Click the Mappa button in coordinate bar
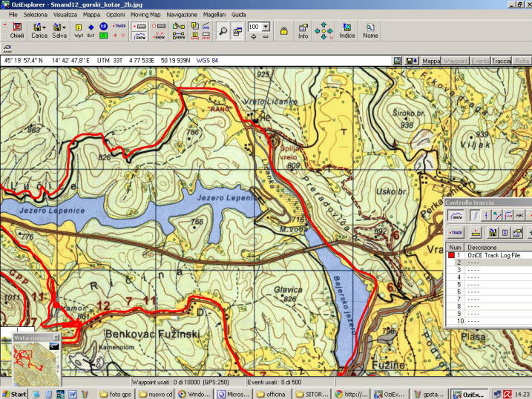The image size is (532, 399). pos(431,61)
